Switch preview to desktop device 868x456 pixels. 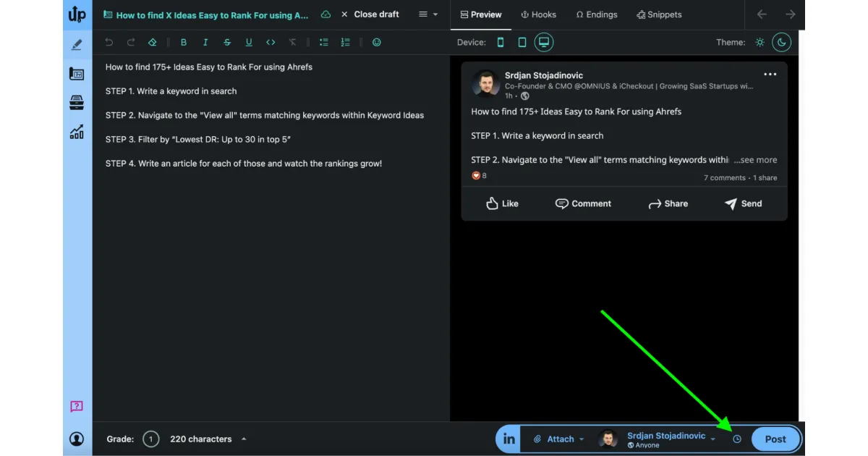coord(544,42)
